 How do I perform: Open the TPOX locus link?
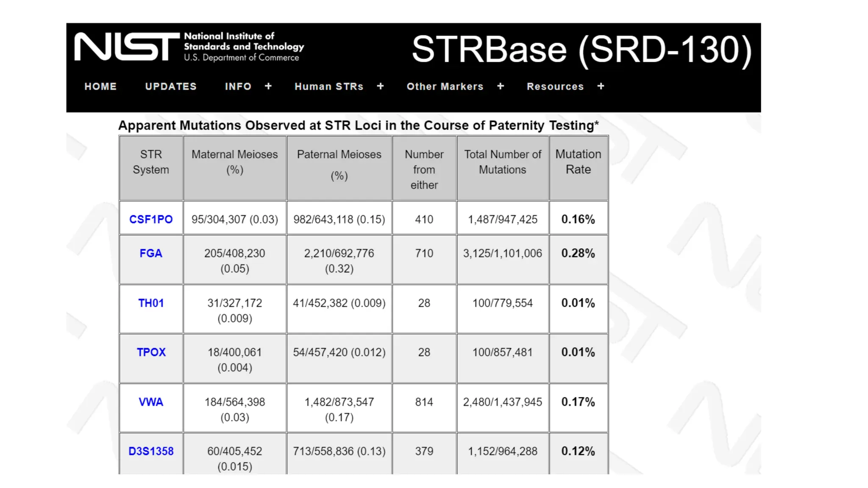pos(151,352)
